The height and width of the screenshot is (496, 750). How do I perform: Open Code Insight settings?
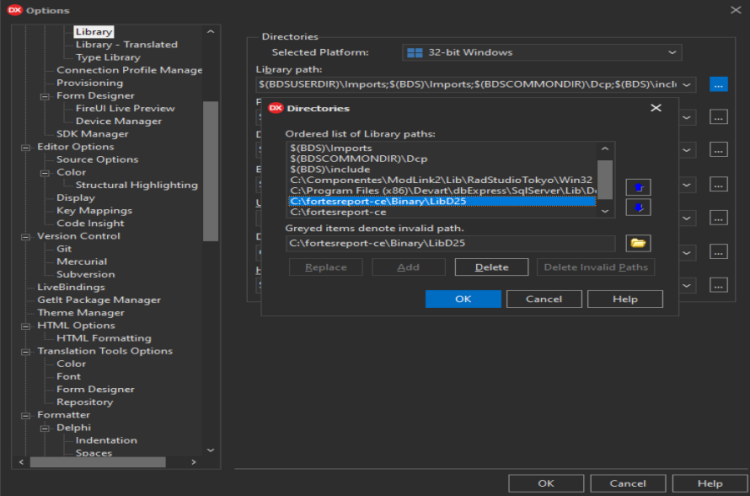[90, 223]
